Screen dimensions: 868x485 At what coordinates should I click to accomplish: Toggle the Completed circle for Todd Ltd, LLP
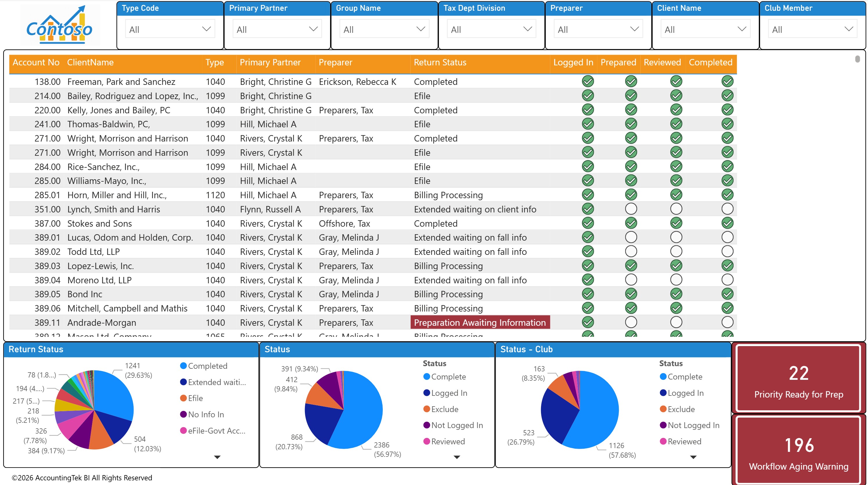(727, 251)
